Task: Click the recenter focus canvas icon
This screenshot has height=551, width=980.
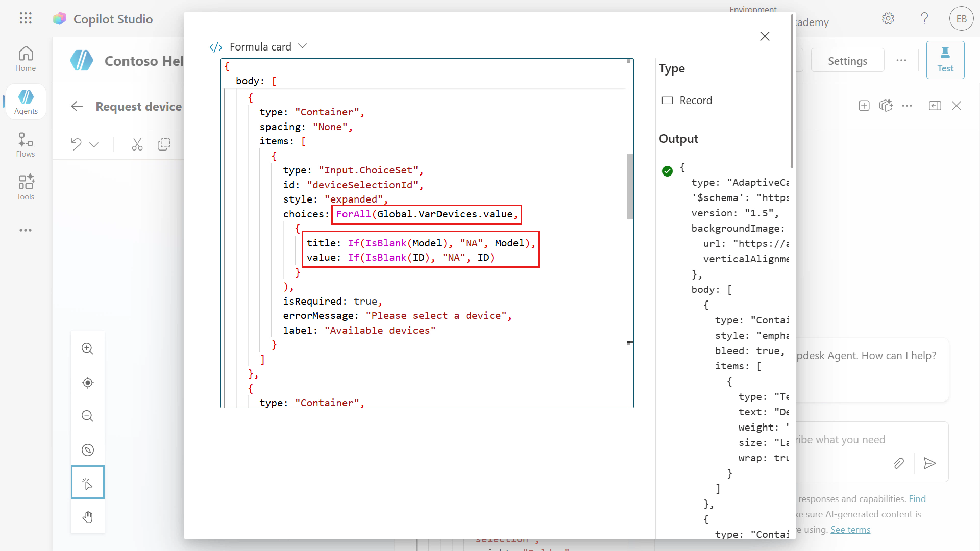Action: pyautogui.click(x=88, y=383)
